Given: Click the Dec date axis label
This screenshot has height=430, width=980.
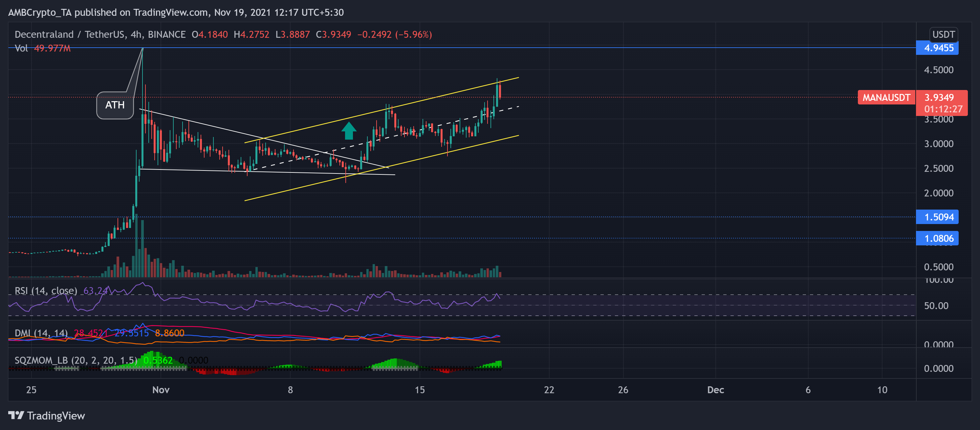Looking at the screenshot, I should [x=715, y=390].
